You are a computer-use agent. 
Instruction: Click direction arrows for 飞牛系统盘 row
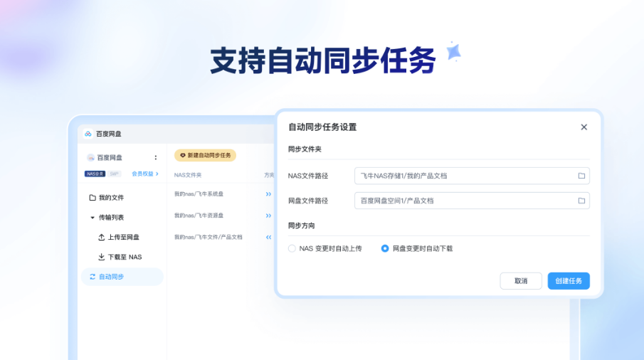(x=268, y=194)
